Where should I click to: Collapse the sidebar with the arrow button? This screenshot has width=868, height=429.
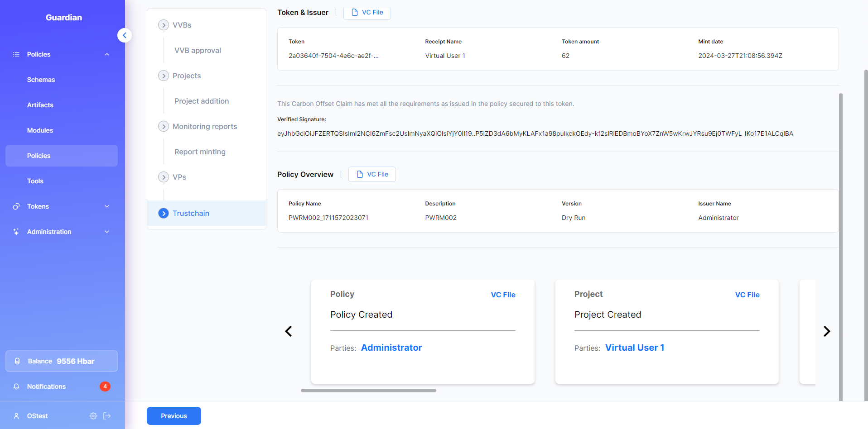point(125,35)
